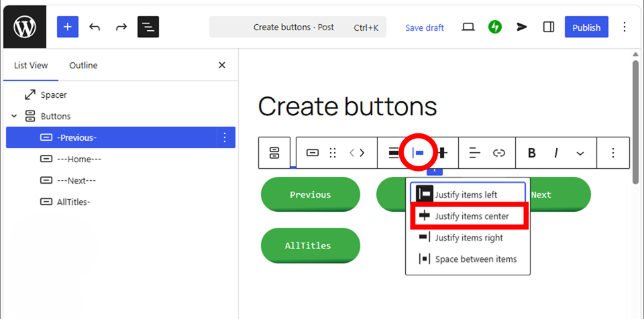Viewport: 644px width, 319px height.
Task: Open block toolbar three-dot options
Action: 612,153
